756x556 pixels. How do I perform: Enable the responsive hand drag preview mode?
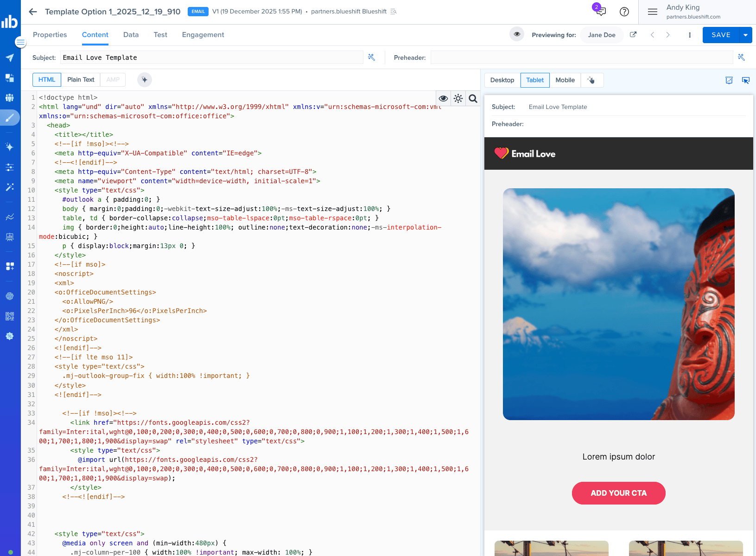(591, 80)
